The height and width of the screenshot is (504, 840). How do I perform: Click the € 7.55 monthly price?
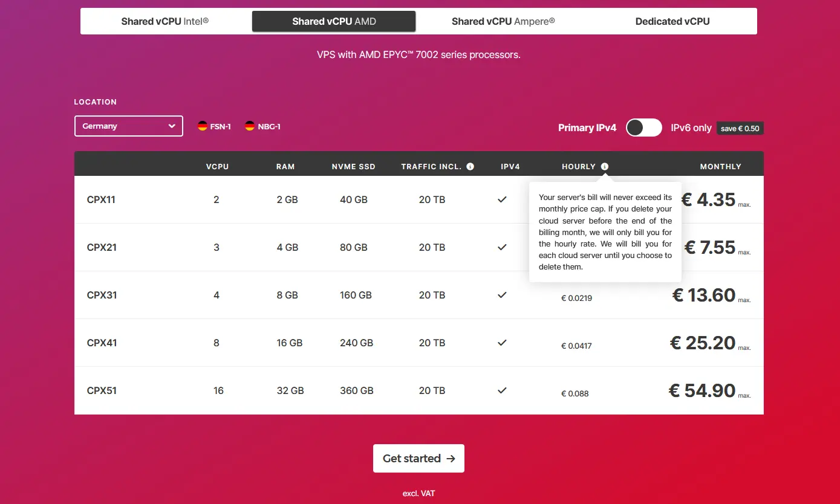[710, 247]
